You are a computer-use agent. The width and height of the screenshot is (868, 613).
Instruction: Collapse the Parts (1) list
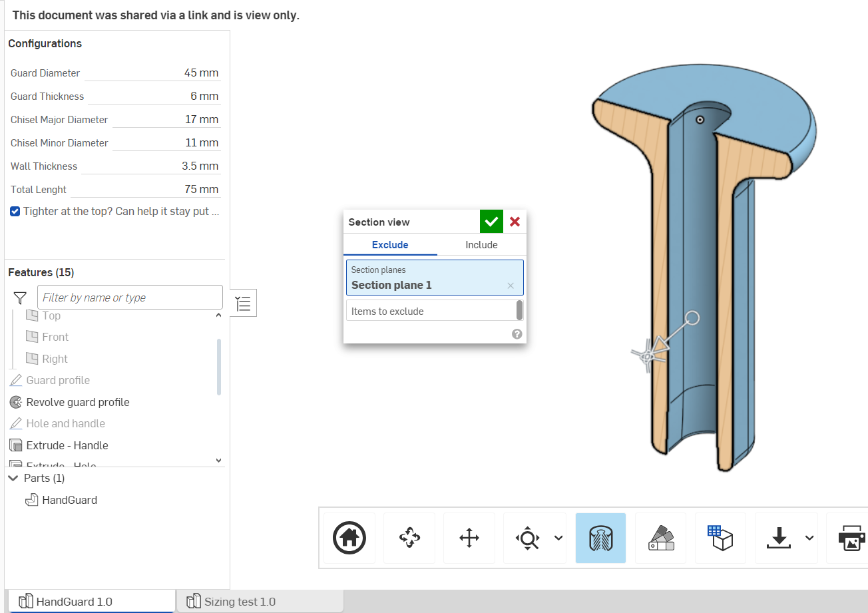13,479
